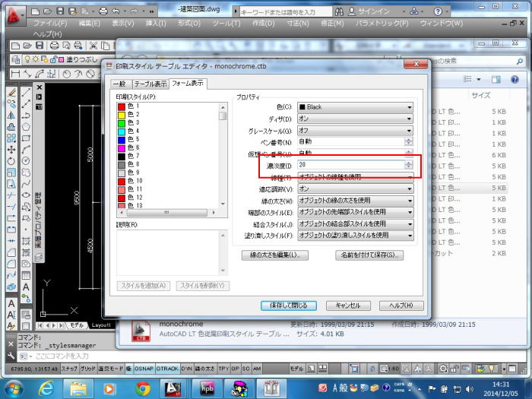Open the 寸法(N) menu
This screenshot has height=399, width=532.
click(298, 23)
